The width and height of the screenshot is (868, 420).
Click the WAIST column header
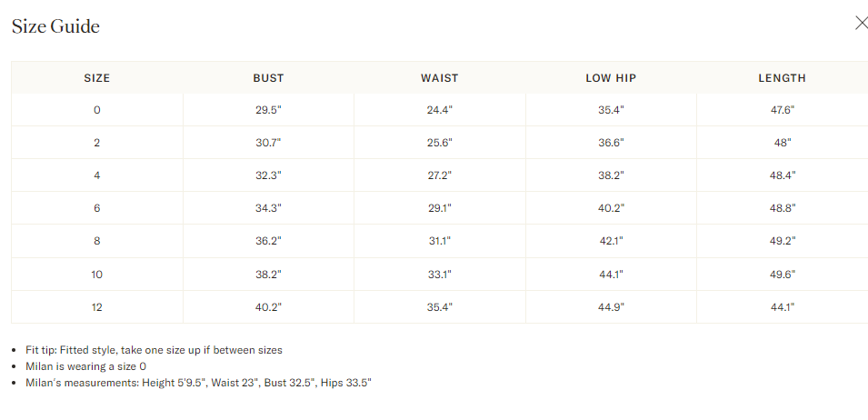[439, 78]
